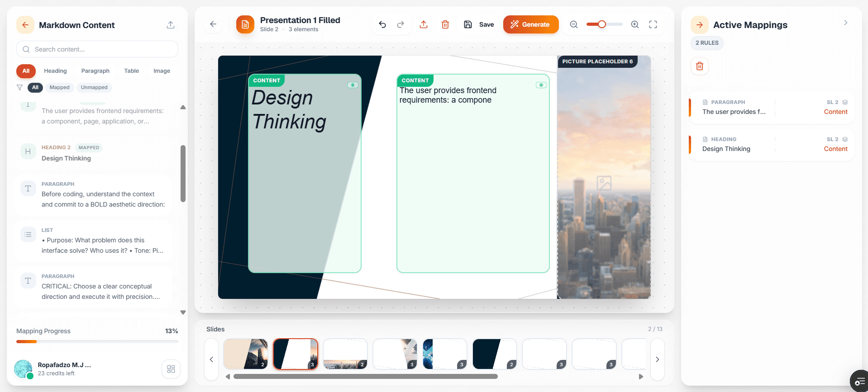Filter content by Image
This screenshot has width=868, height=392.
pyautogui.click(x=162, y=71)
